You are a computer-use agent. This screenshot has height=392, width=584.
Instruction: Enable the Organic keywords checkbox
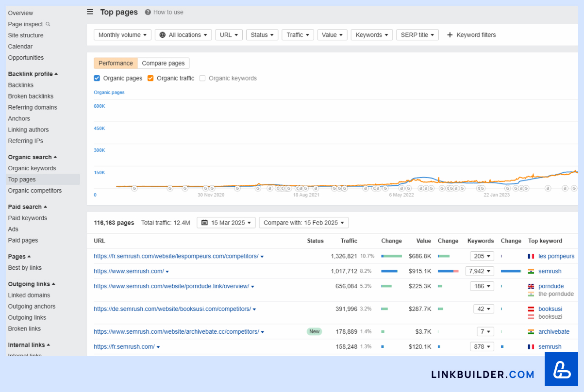pos(202,78)
